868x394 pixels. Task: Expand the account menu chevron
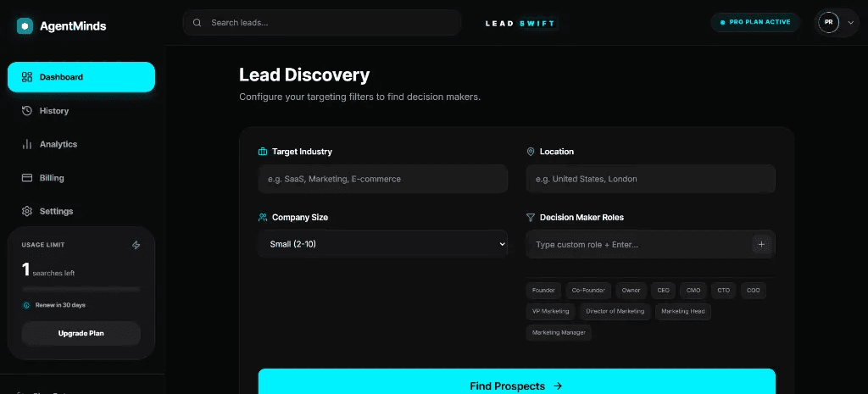[851, 23]
